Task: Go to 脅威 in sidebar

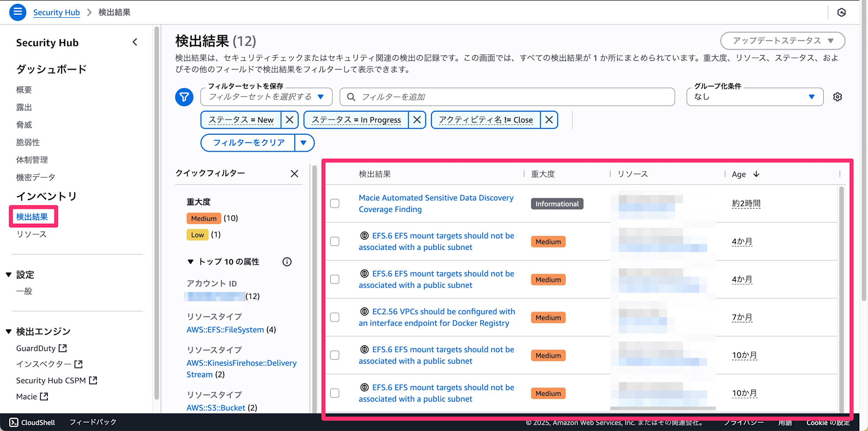Action: pos(24,125)
